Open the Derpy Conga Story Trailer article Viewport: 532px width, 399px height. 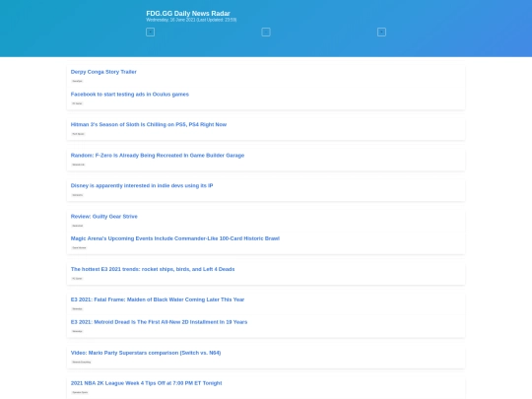[x=103, y=72]
